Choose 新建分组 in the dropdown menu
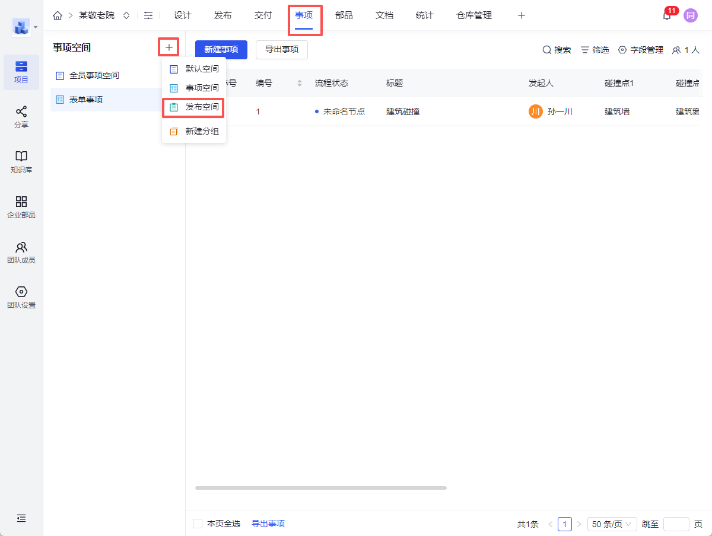The height and width of the screenshot is (536, 712). 201,131
